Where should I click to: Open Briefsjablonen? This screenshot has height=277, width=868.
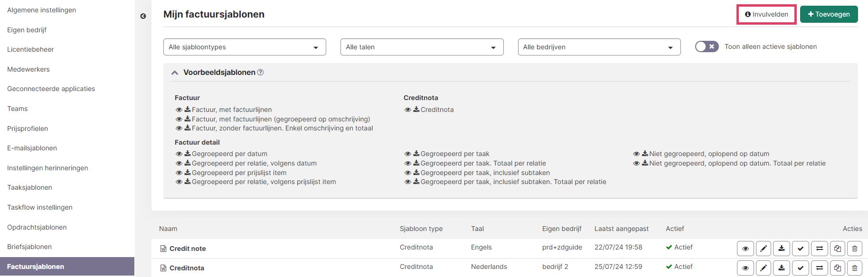29,247
